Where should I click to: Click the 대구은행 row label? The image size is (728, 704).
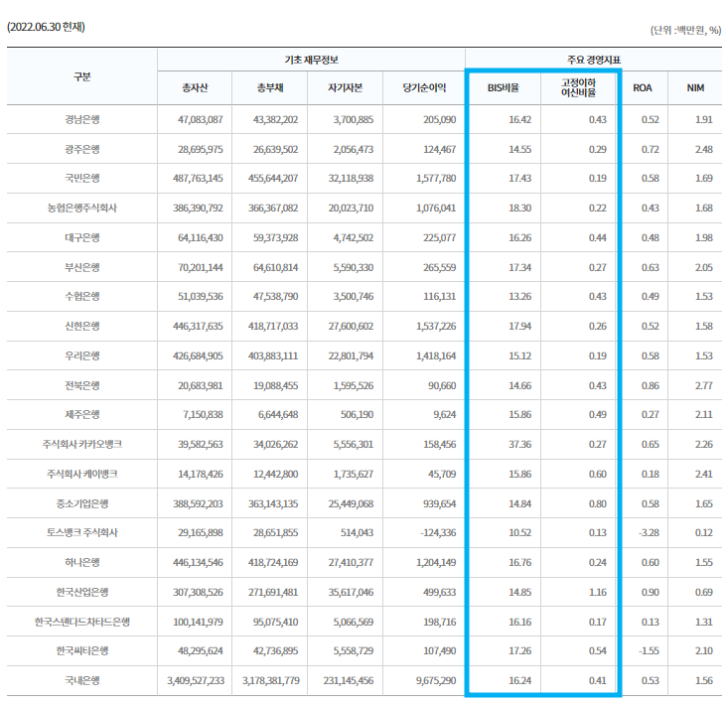click(82, 237)
